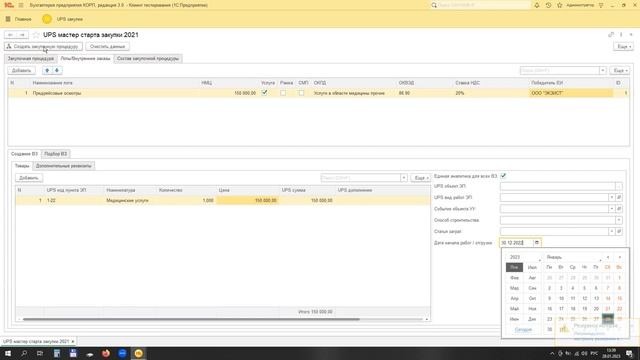Image resolution: width=640 pixels, height=360 pixels.
Task: Click Windows Start button
Action: point(8,353)
